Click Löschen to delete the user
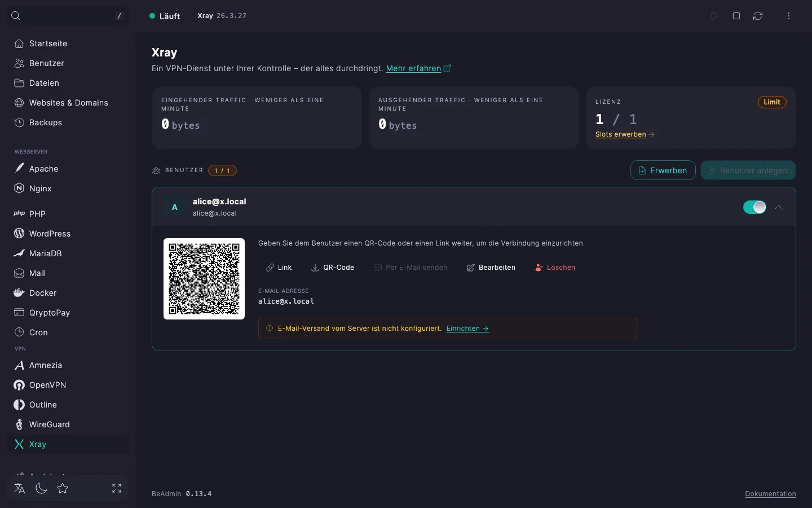The image size is (812, 508). [555, 268]
